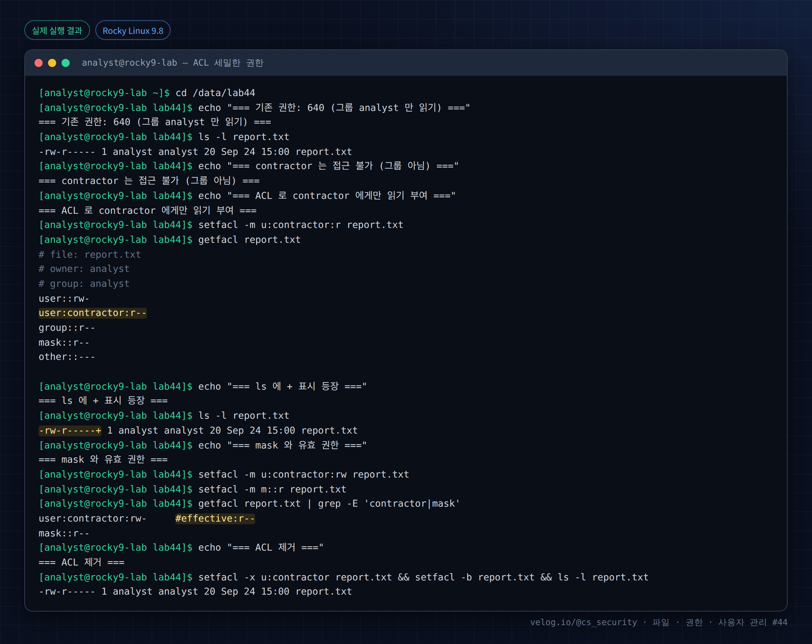812x644 pixels.
Task: Click the 'getfacl report.txt | grep -E' command
Action: click(329, 504)
